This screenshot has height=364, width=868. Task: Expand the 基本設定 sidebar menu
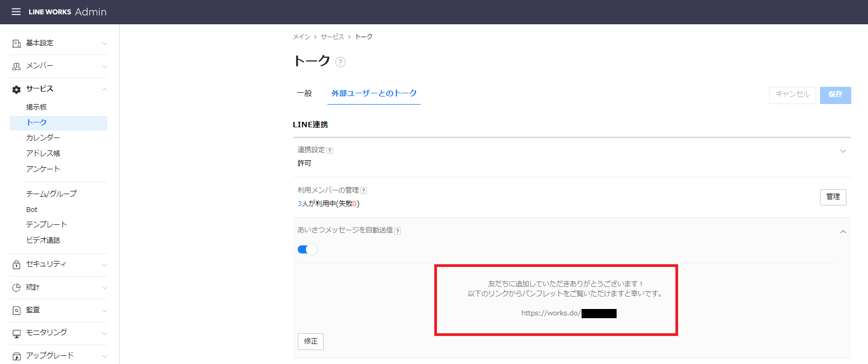104,44
